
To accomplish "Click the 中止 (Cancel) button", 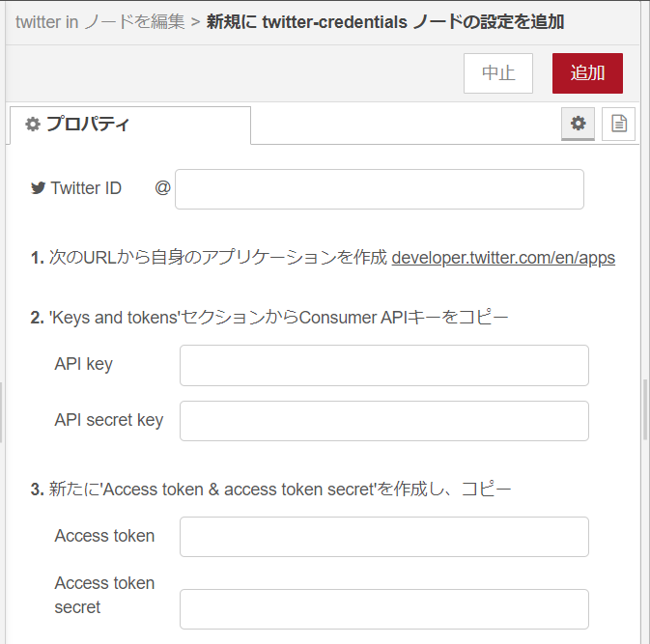I will [497, 73].
